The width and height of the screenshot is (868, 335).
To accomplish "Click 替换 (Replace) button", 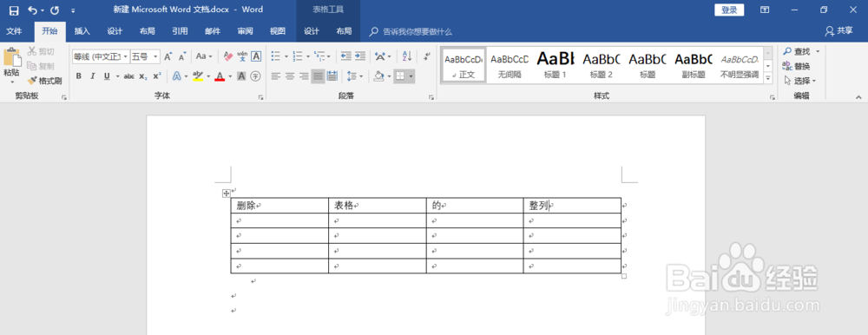I will click(797, 66).
